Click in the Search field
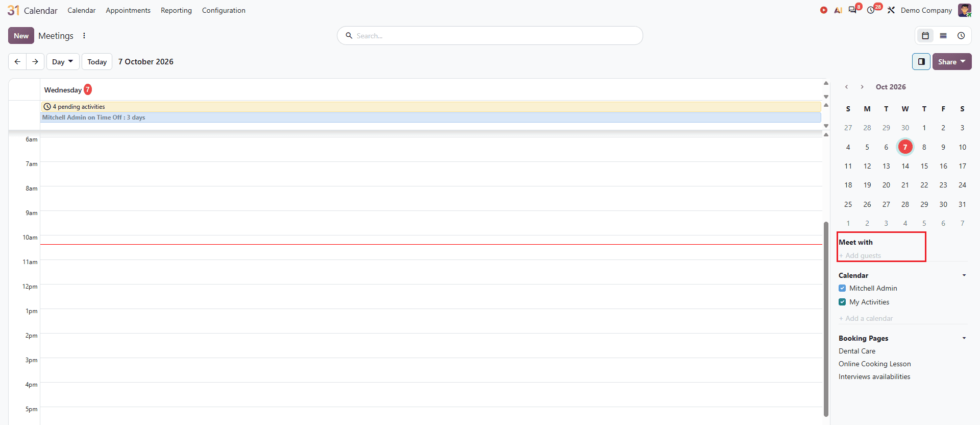 click(x=490, y=36)
